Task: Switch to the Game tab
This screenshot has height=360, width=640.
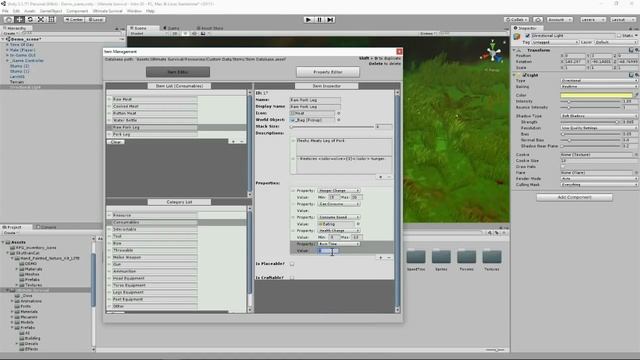Action: (x=171, y=28)
